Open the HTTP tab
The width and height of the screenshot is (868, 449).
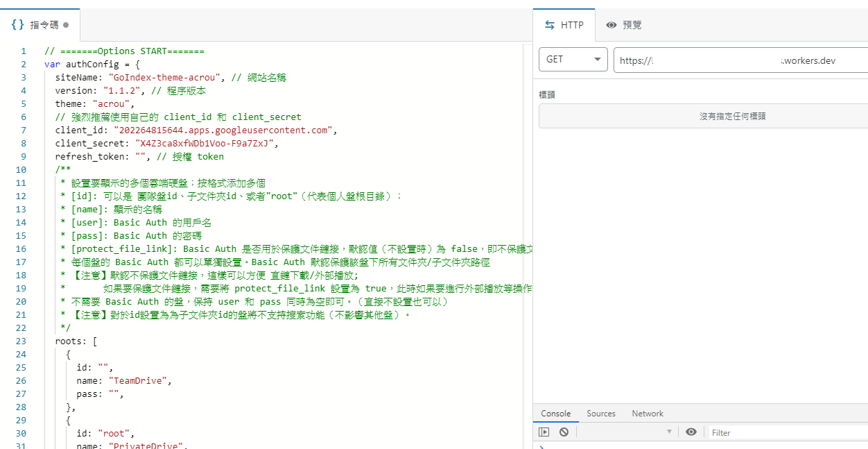(x=564, y=25)
